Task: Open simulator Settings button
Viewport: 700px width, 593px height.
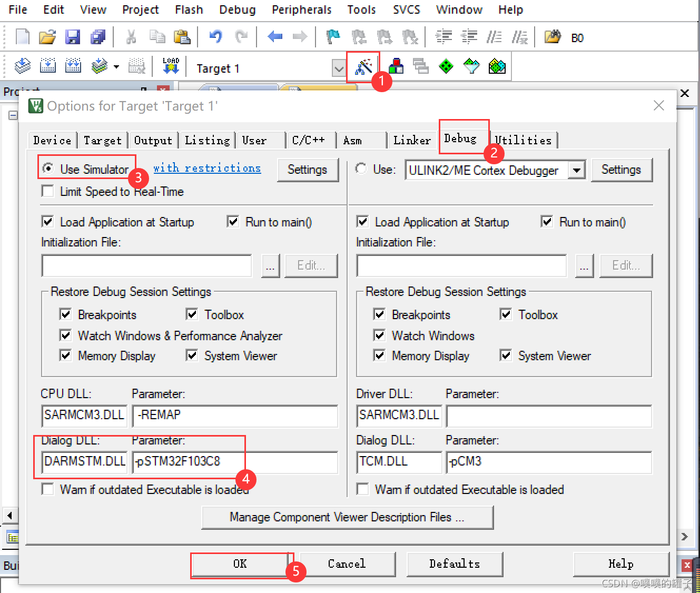Action: pos(308,170)
